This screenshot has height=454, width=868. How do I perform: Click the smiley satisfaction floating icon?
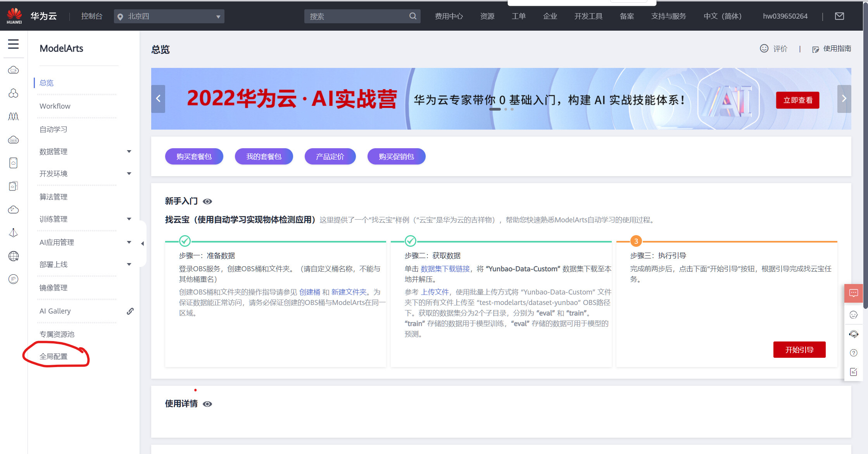853,315
